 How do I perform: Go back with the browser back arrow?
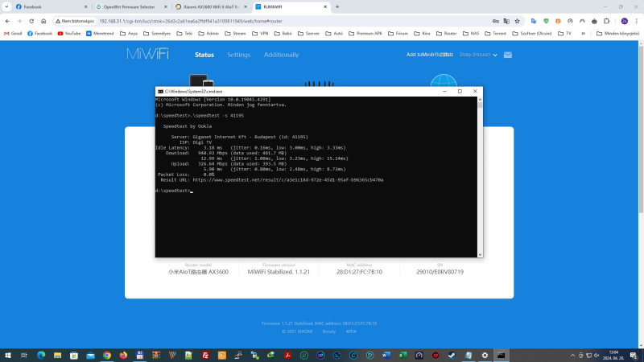click(7, 21)
